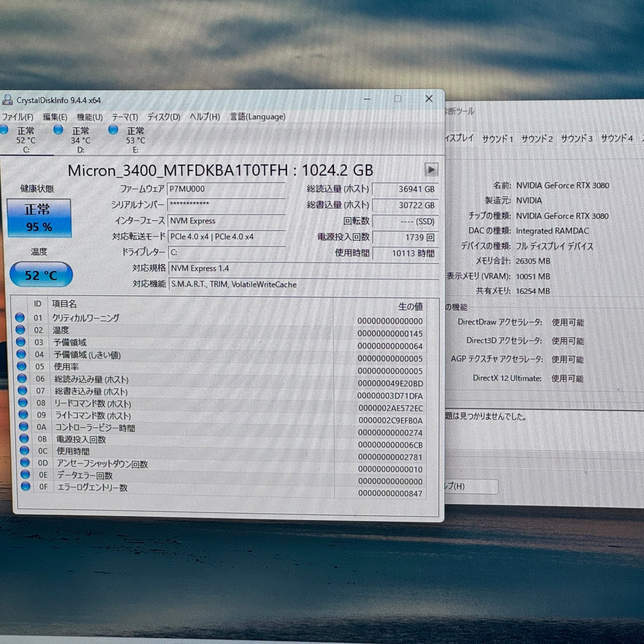The width and height of the screenshot is (644, 644).
Task: Click the 10113 時間 power-on hours value
Action: tap(405, 253)
